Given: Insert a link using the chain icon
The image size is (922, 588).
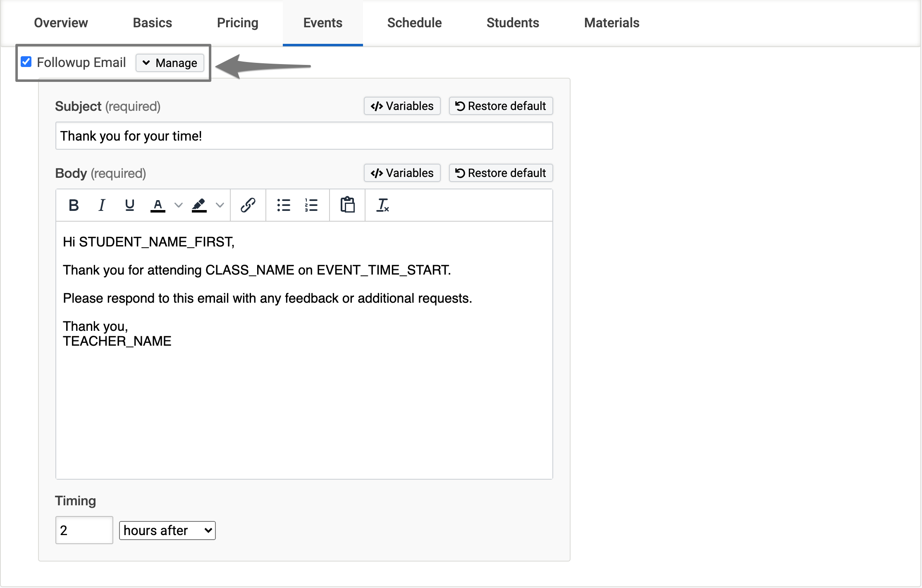Looking at the screenshot, I should (x=248, y=205).
